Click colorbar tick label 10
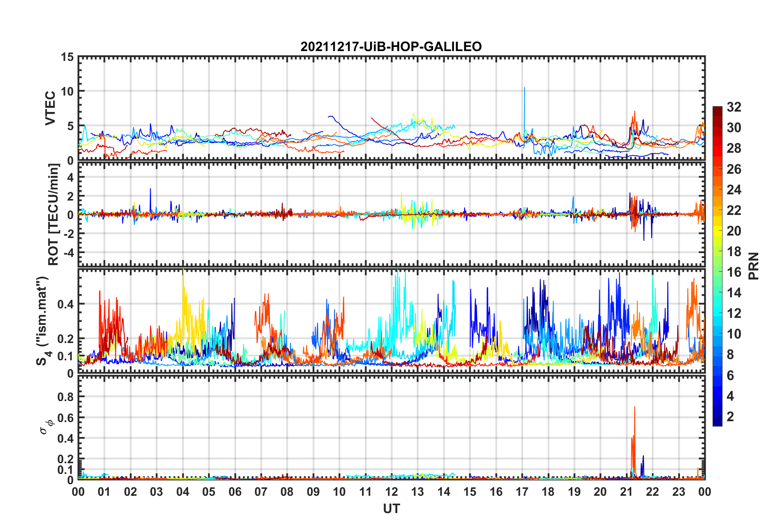 734,334
